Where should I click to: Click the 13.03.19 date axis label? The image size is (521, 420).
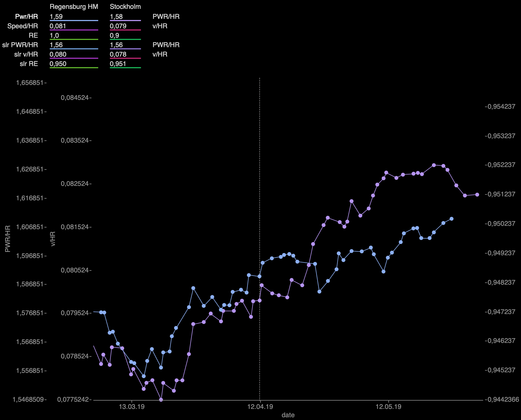(x=131, y=407)
